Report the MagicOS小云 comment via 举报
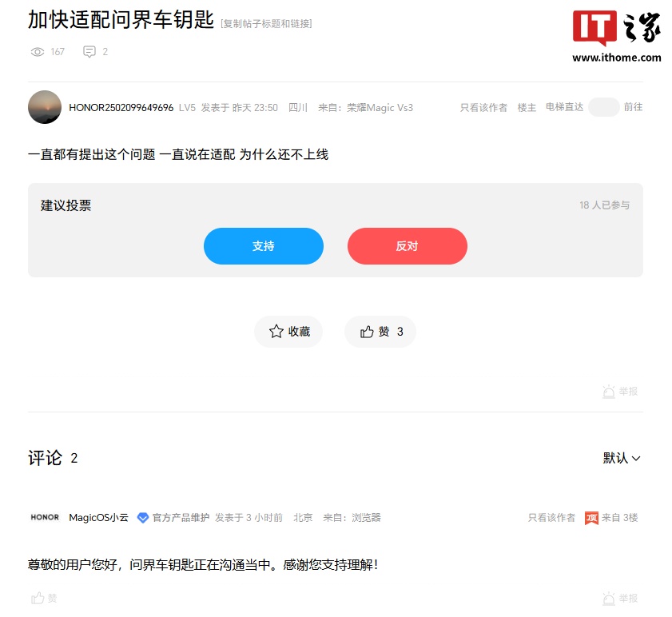Image resolution: width=672 pixels, height=617 pixels. tap(620, 598)
